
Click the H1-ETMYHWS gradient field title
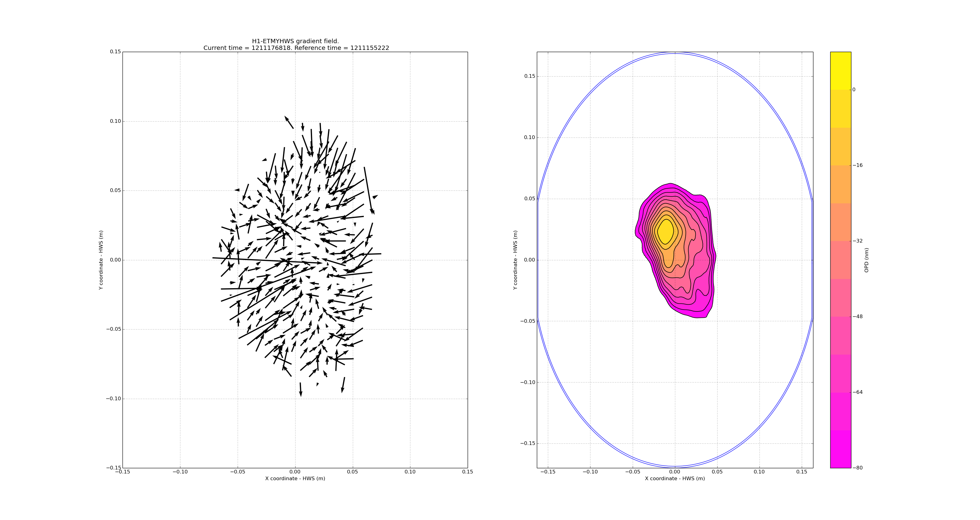point(295,41)
